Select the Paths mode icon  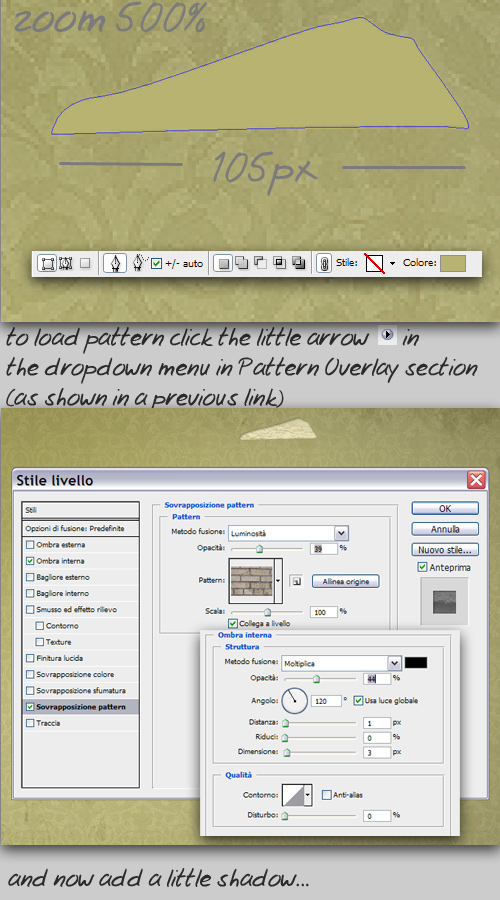[x=65, y=263]
